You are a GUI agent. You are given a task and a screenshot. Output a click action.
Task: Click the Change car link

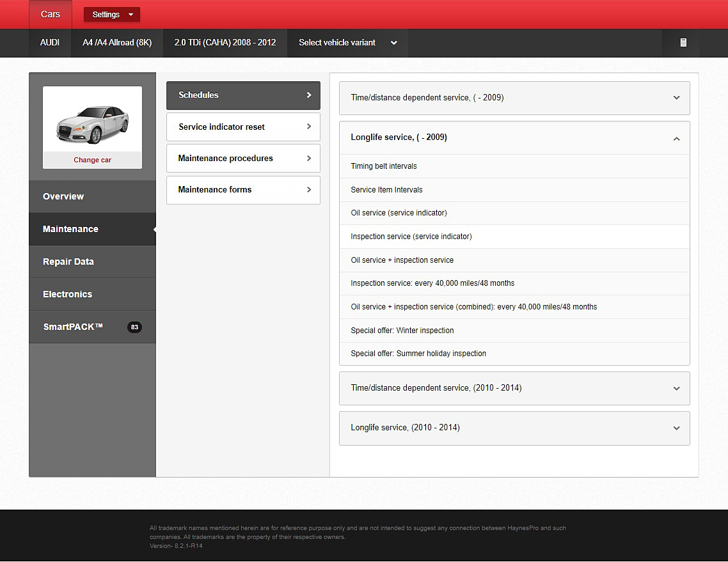[92, 160]
